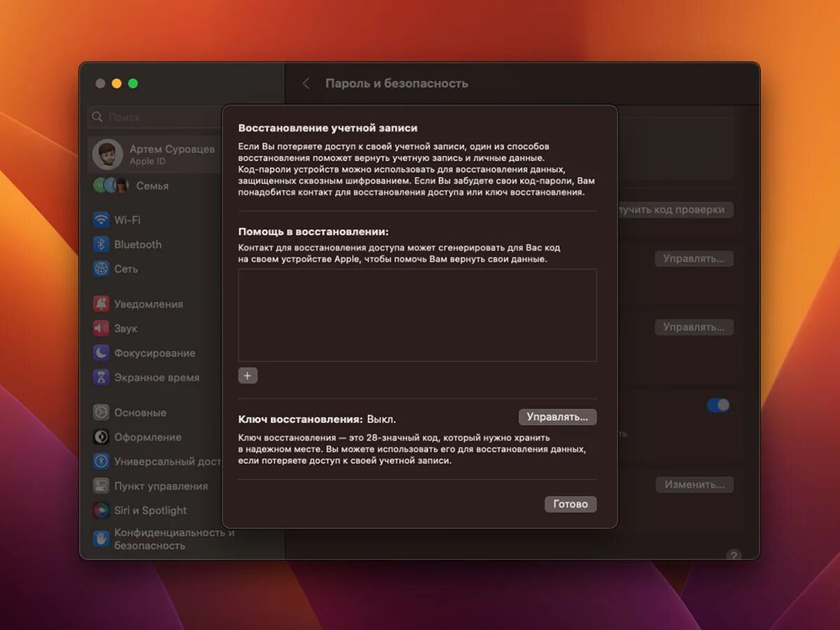The width and height of the screenshot is (840, 630).
Task: Click the Помощь в восстановлении heading
Action: (x=313, y=232)
